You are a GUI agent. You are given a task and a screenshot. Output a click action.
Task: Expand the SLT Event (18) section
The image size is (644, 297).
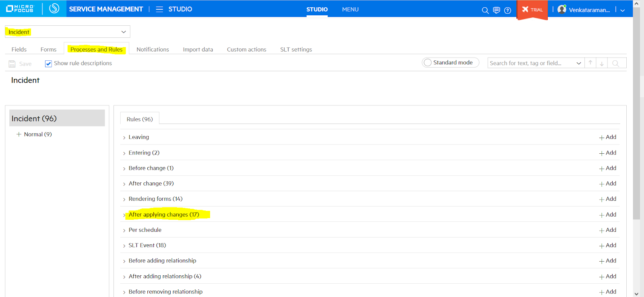pyautogui.click(x=124, y=246)
